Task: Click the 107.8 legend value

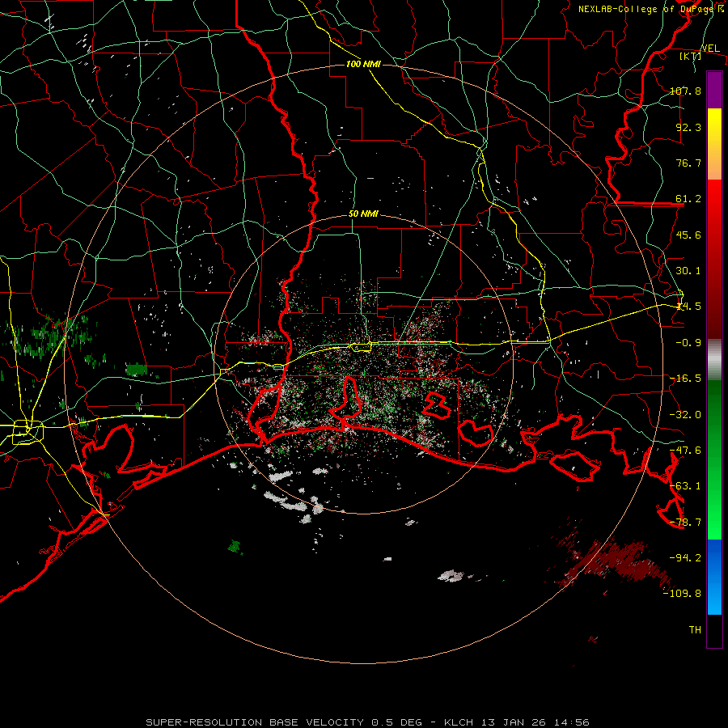Action: point(685,91)
